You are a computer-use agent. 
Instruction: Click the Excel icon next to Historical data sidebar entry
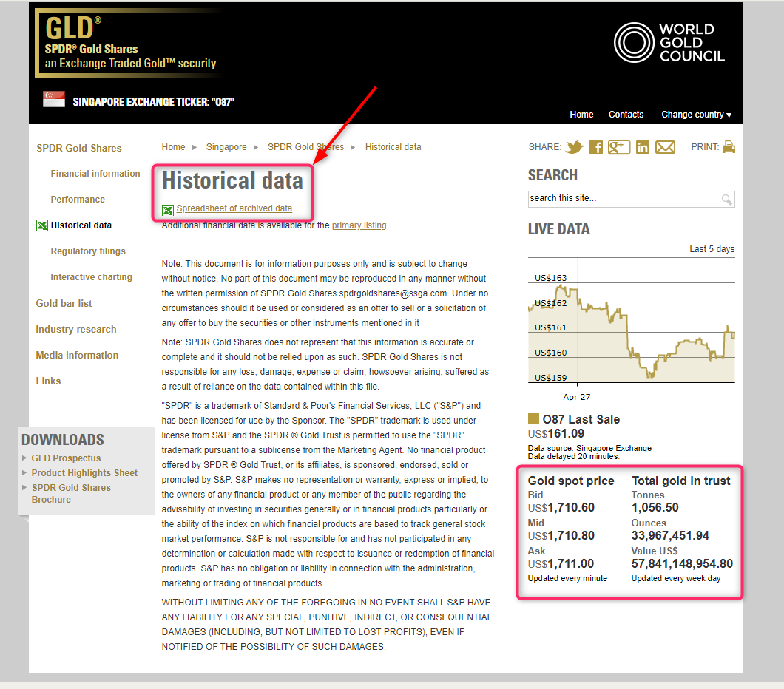[42, 225]
